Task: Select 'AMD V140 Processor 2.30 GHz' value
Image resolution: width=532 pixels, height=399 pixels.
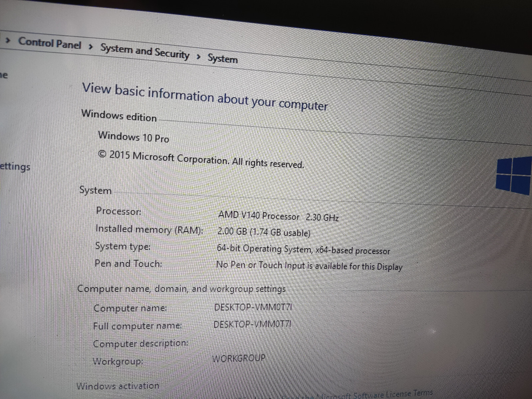Action: [278, 216]
